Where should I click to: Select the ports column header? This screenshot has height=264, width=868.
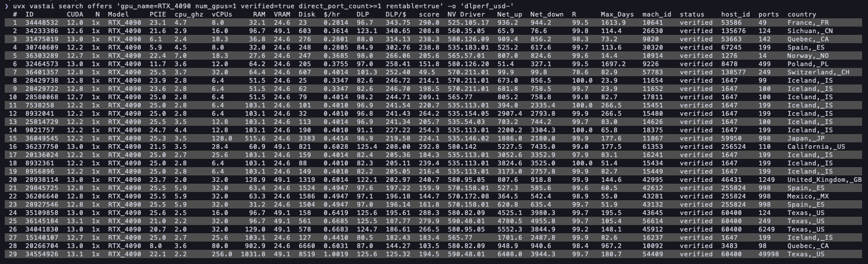coord(769,14)
